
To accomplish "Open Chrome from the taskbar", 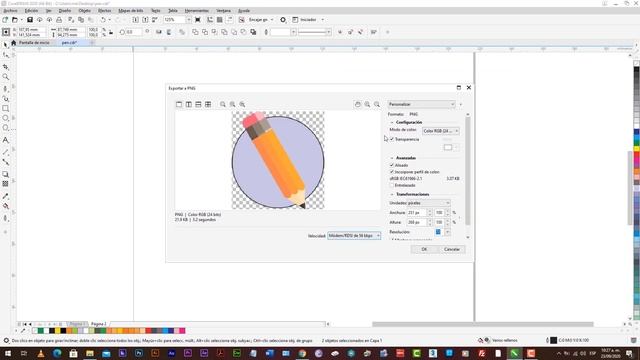I will (302, 353).
